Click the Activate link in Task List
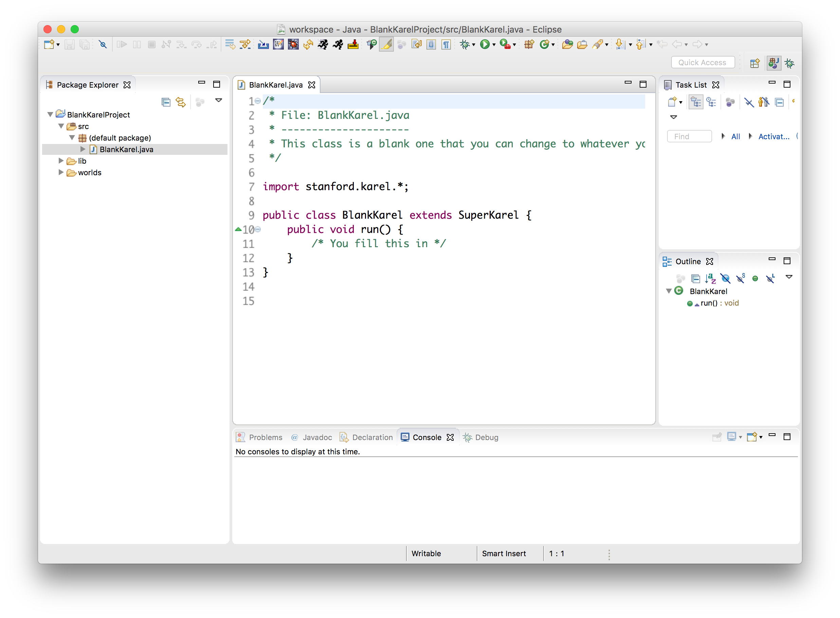Viewport: 840px width, 618px height. [773, 137]
